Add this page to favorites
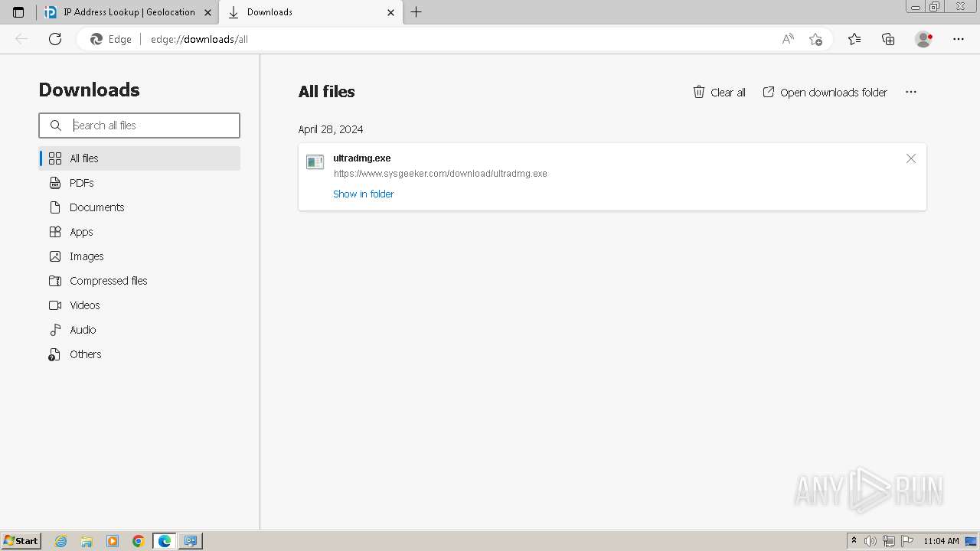The width and height of the screenshot is (980, 551). [815, 39]
